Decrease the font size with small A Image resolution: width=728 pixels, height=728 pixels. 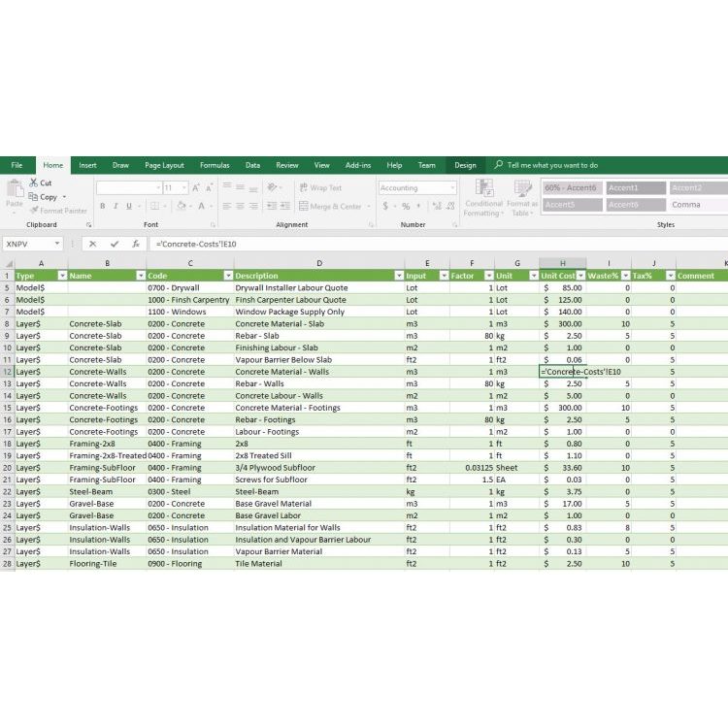click(209, 187)
